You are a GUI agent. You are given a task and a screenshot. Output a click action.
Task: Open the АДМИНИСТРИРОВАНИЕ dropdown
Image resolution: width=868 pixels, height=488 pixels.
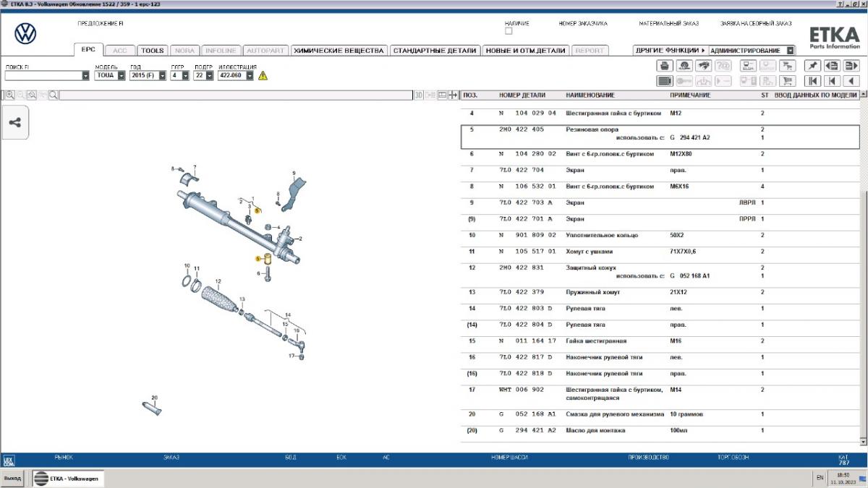click(x=790, y=51)
